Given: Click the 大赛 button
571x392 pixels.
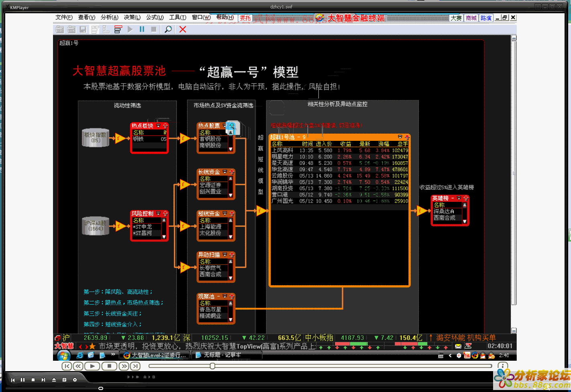Looking at the screenshot, I should 456,18.
